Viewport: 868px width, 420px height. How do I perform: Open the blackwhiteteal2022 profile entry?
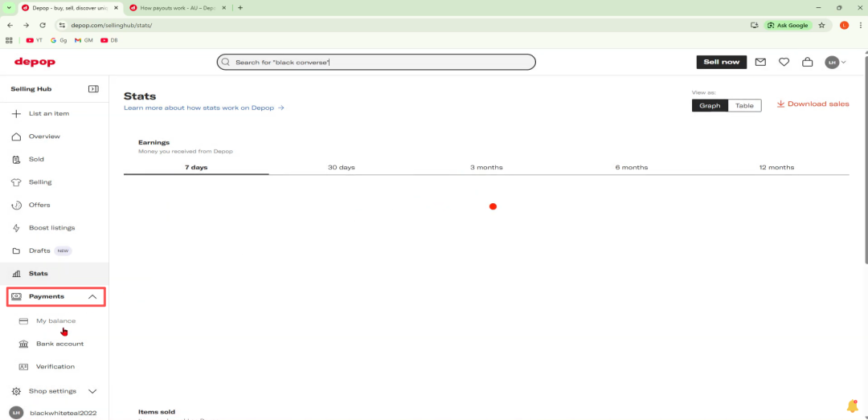pyautogui.click(x=55, y=413)
